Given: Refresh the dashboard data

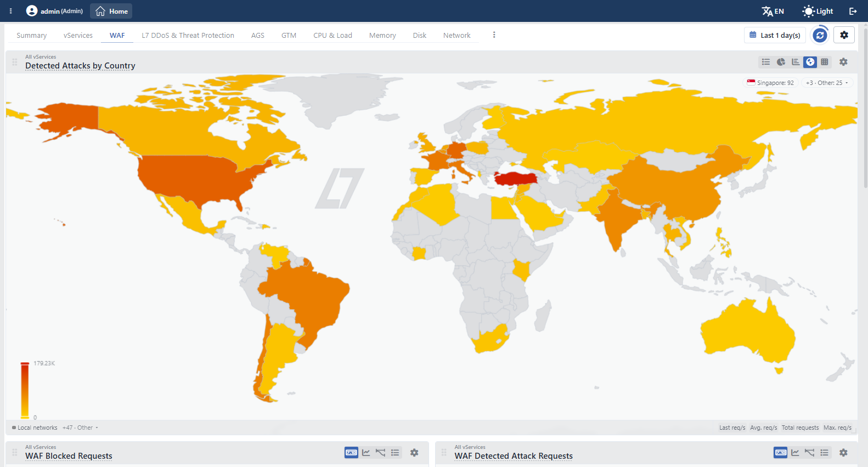Looking at the screenshot, I should coord(820,35).
